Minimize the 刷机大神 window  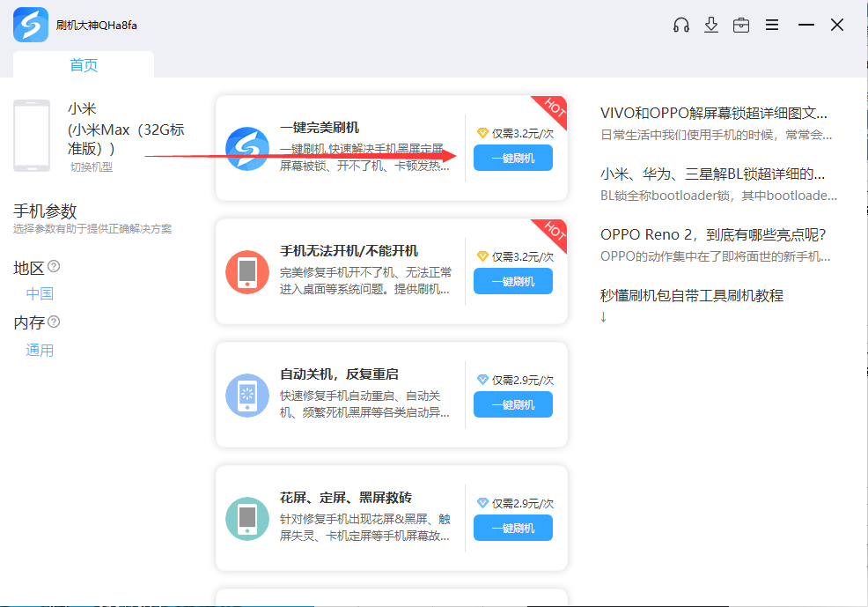click(806, 25)
